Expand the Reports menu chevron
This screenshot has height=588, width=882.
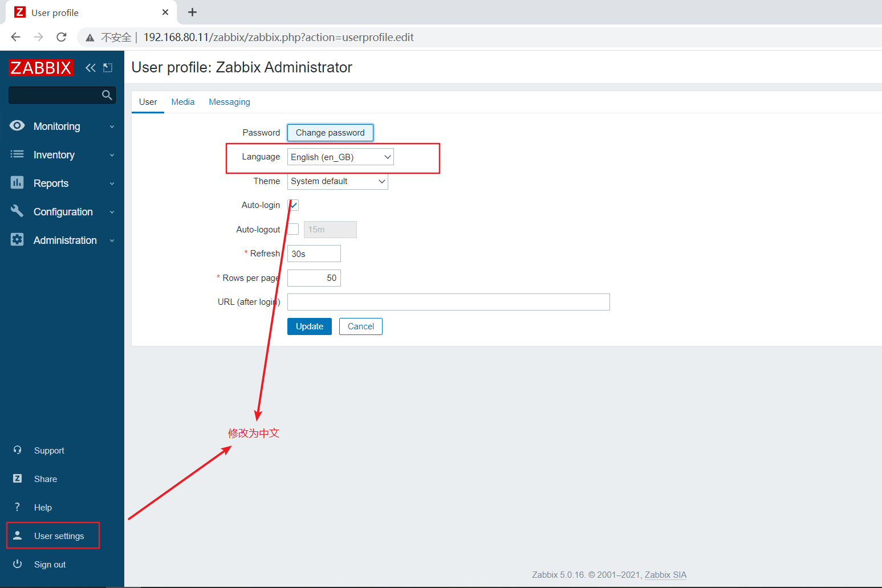pos(112,183)
